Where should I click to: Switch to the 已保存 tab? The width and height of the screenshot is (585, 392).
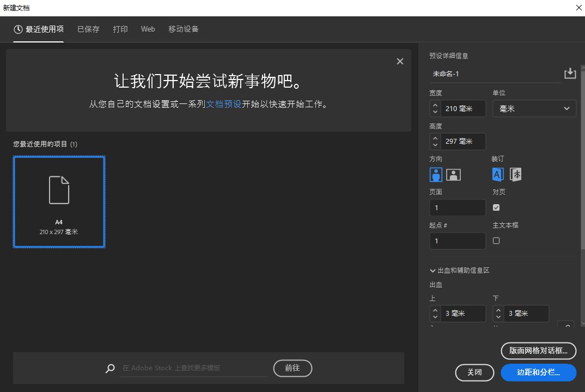[x=88, y=29]
